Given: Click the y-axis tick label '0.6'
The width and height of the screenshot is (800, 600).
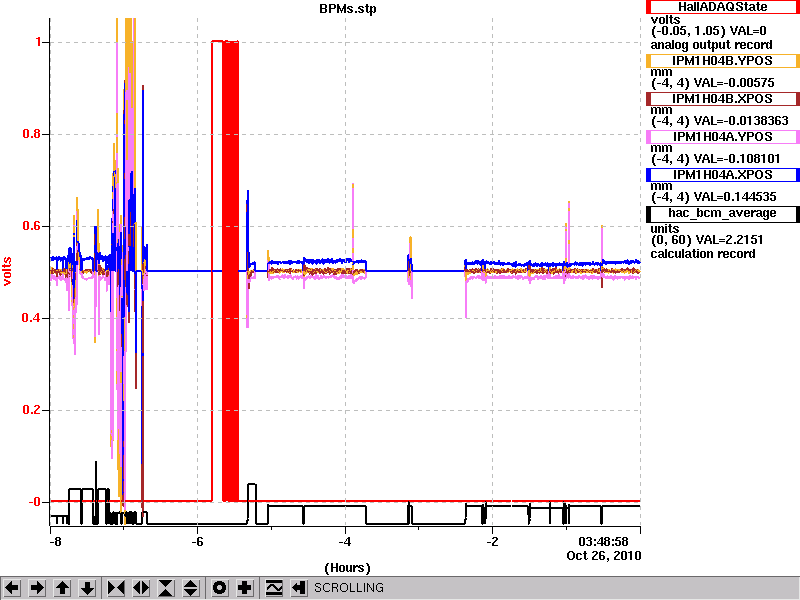Looking at the screenshot, I should 33,226.
